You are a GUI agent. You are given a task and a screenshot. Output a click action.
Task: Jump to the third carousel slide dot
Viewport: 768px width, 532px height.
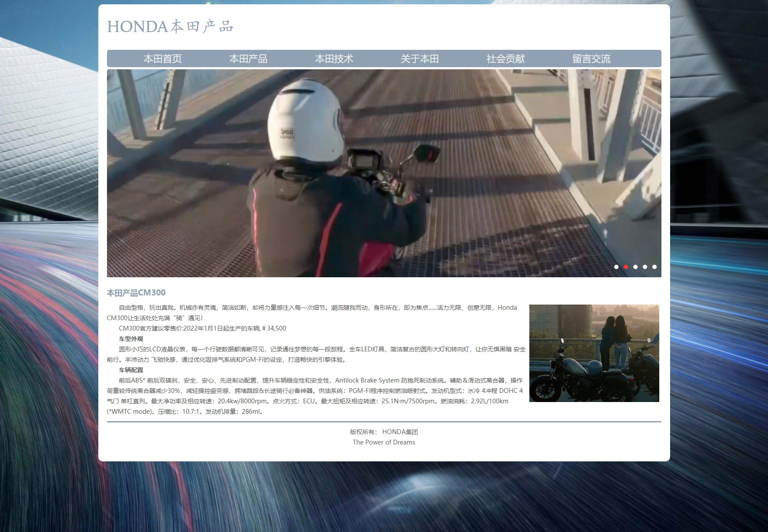pyautogui.click(x=635, y=267)
